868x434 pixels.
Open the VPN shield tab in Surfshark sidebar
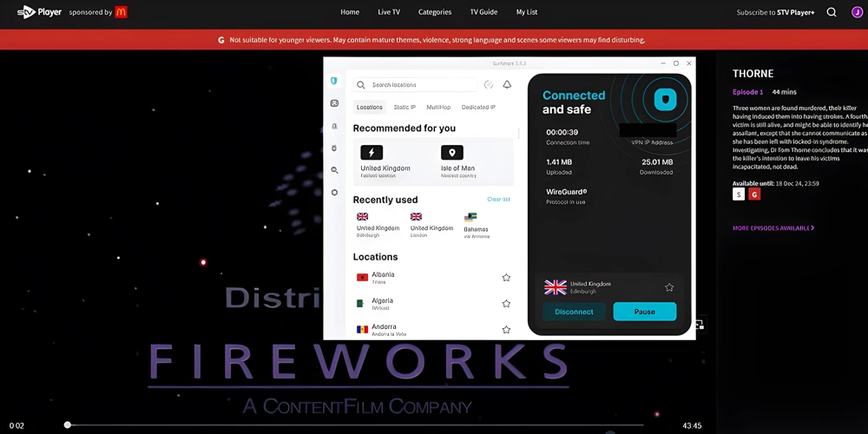pyautogui.click(x=334, y=81)
